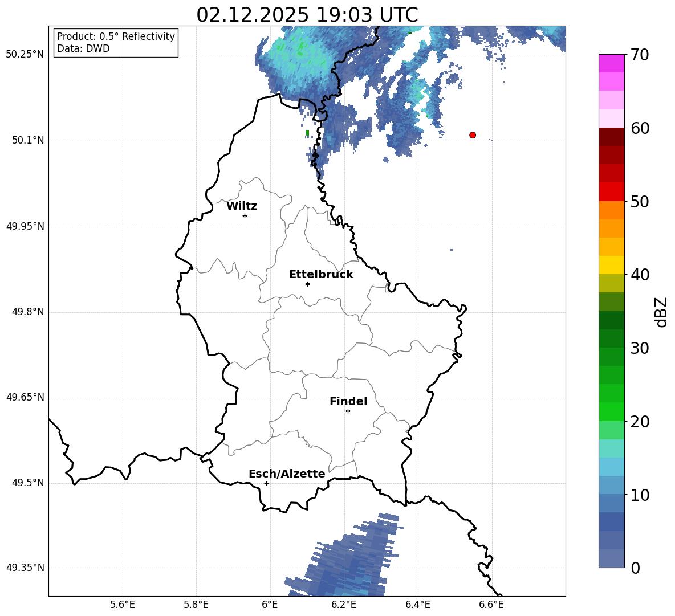675x616 pixels.
Task: Click the 6.2°E longitude label
Action: coord(344,605)
